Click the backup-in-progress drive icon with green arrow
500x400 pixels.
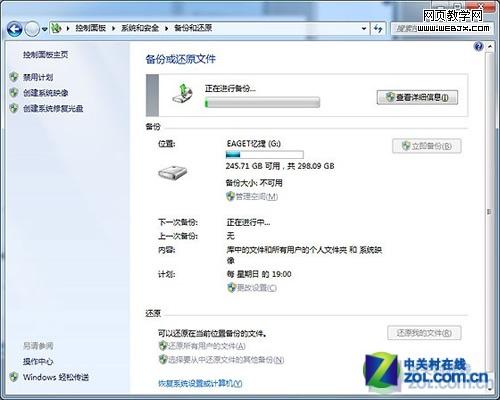click(183, 94)
